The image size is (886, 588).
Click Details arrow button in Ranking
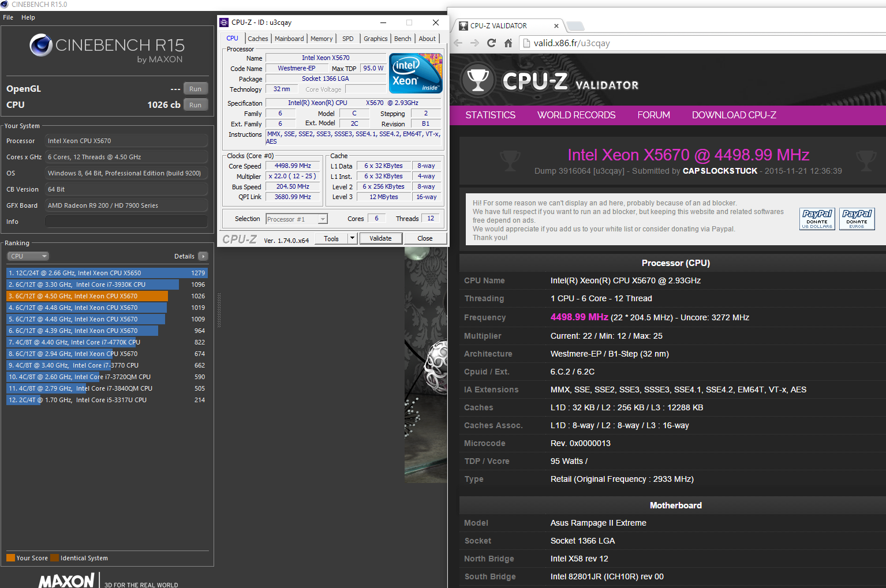point(203,256)
